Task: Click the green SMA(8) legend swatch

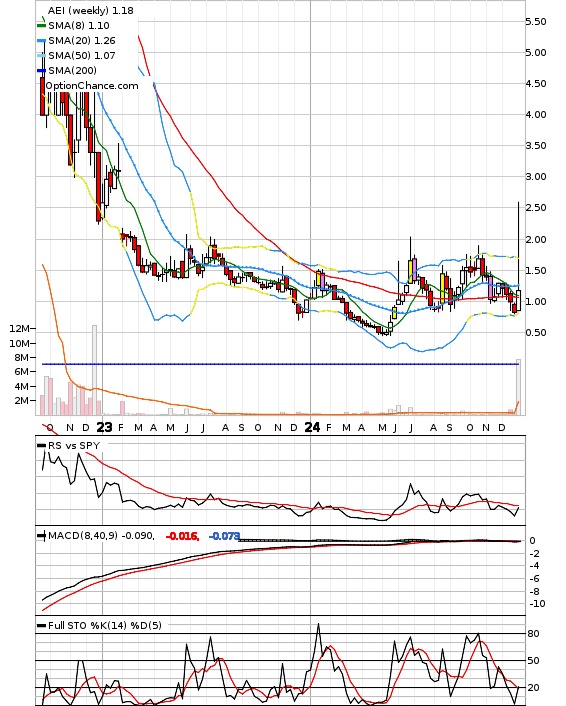Action: click(41, 26)
